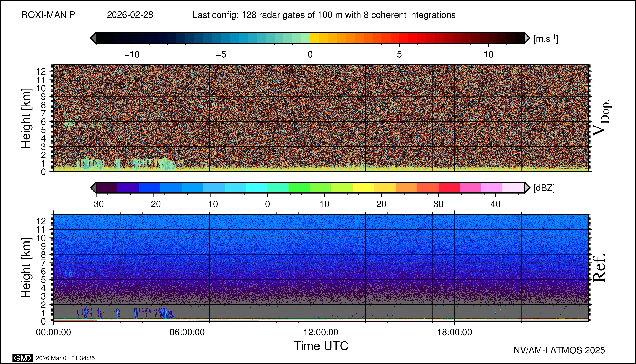Click the 2026 Mar 01 generation timestamp
This screenshot has height=364, width=636.
(x=65, y=358)
